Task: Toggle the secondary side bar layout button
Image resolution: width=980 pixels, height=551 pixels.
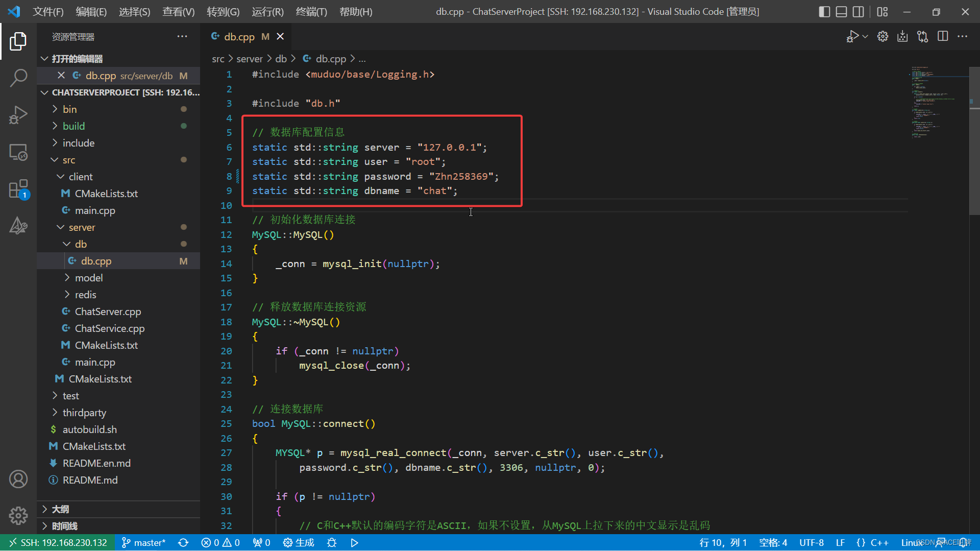Action: tap(859, 12)
